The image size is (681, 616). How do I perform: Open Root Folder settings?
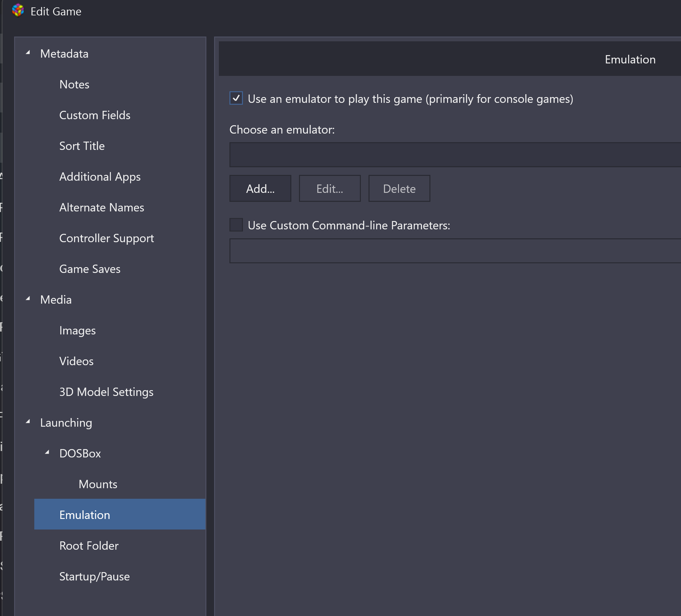point(89,546)
